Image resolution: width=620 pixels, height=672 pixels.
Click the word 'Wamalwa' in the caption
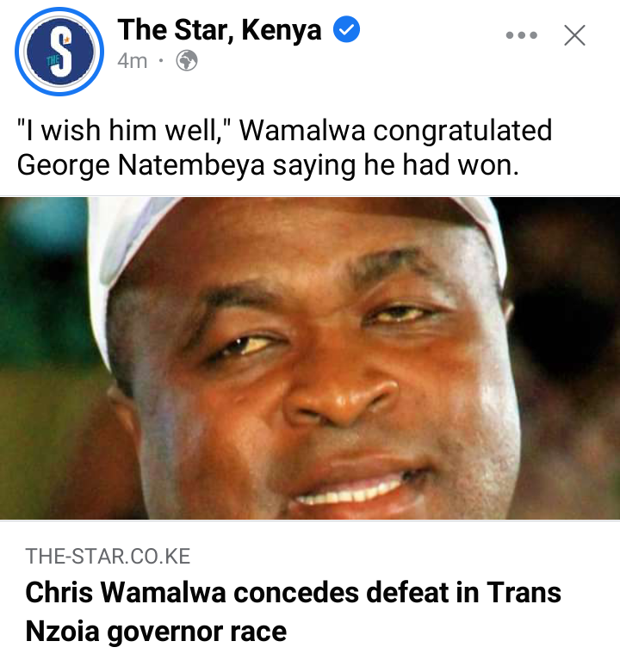click(x=302, y=130)
